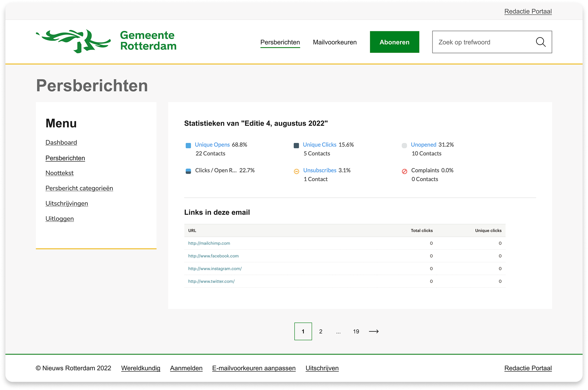Screen dimensions: 588x390
Task: Focus the Zoek op trefwoord field
Action: 483,42
